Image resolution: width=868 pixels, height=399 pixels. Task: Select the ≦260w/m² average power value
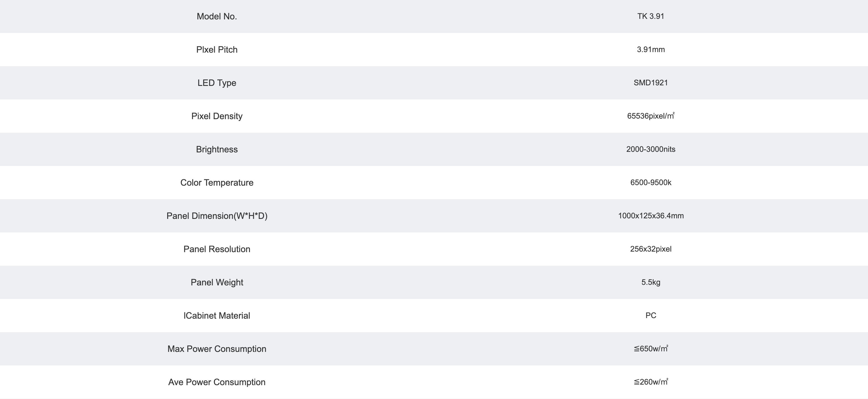(651, 382)
